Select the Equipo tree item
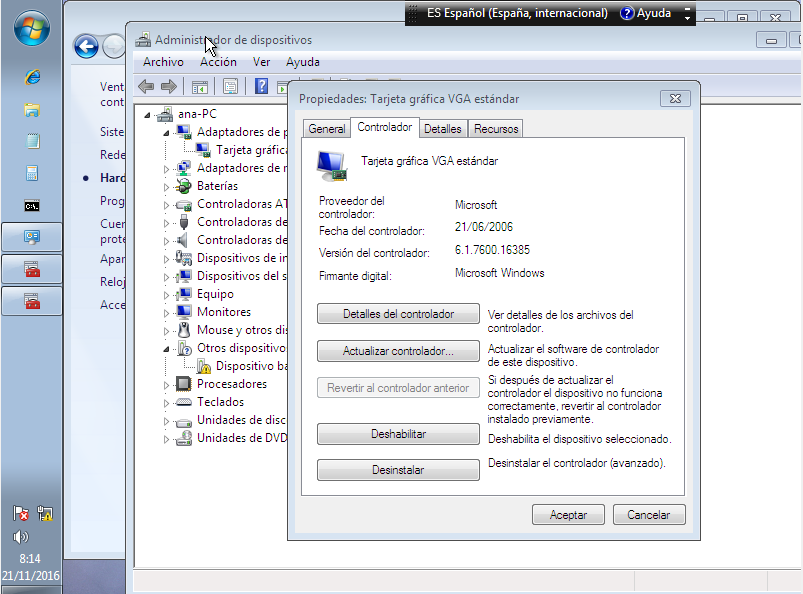The height and width of the screenshot is (594, 803). pyautogui.click(x=215, y=294)
